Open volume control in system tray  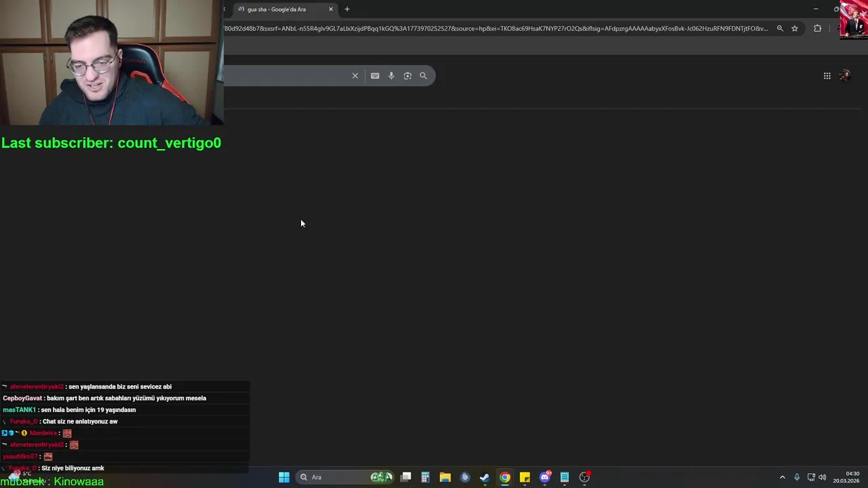tap(823, 477)
